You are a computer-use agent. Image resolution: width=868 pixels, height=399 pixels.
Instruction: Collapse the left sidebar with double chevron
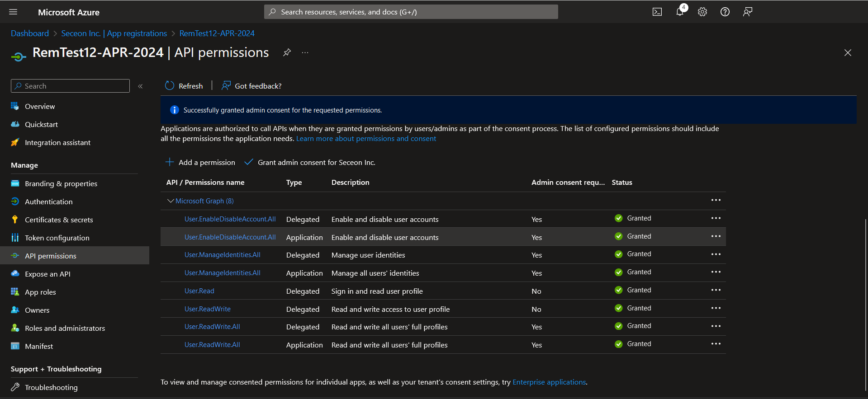click(141, 86)
